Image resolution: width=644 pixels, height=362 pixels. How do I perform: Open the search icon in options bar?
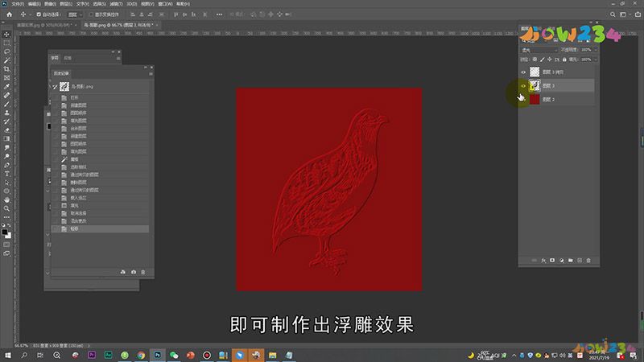[x=613, y=14]
